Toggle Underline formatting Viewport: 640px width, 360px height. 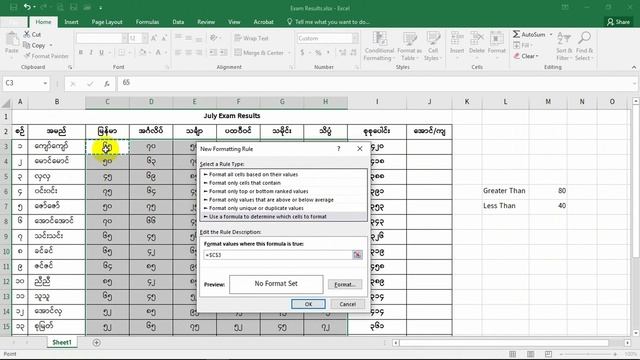click(101, 52)
